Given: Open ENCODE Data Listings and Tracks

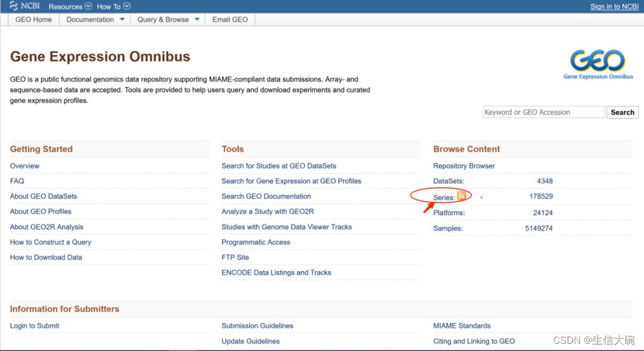Looking at the screenshot, I should tap(277, 272).
